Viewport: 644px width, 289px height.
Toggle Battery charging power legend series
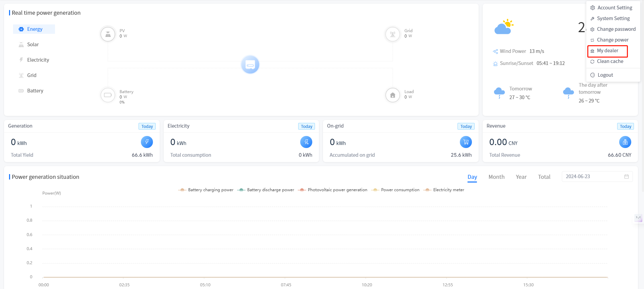click(206, 190)
